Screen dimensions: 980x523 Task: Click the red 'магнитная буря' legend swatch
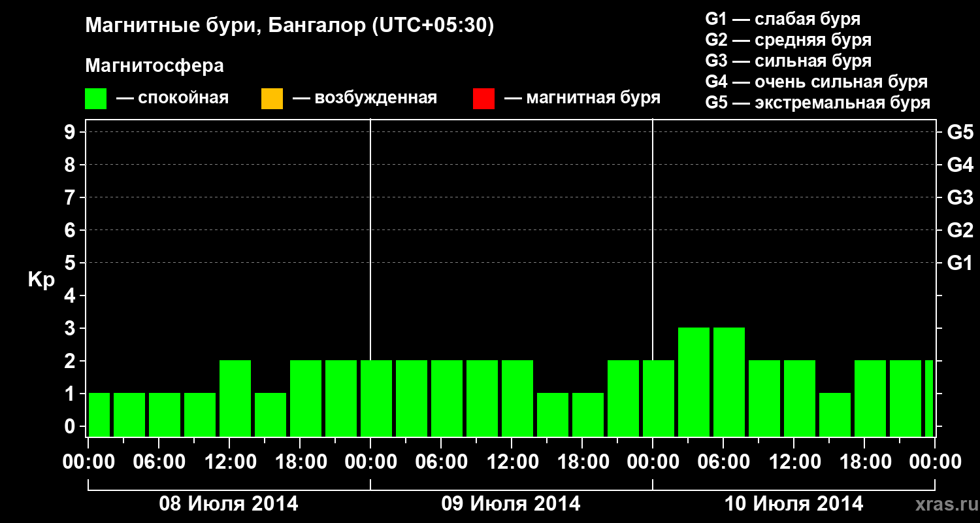483,99
